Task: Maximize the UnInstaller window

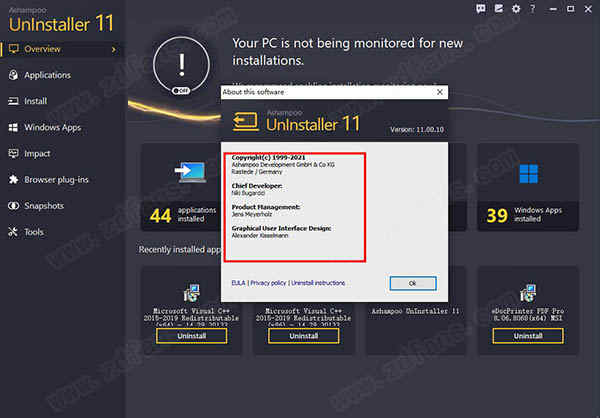Action: [x=571, y=9]
